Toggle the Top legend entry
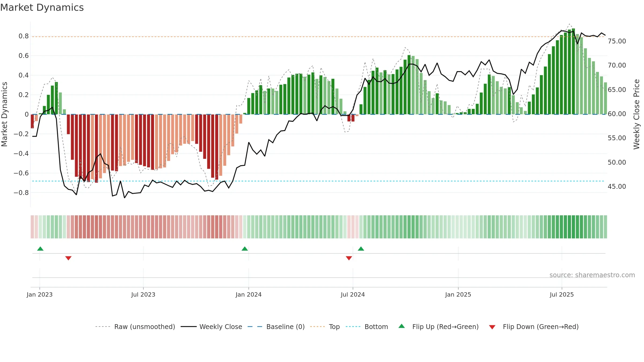This screenshot has width=644, height=362. click(325, 327)
